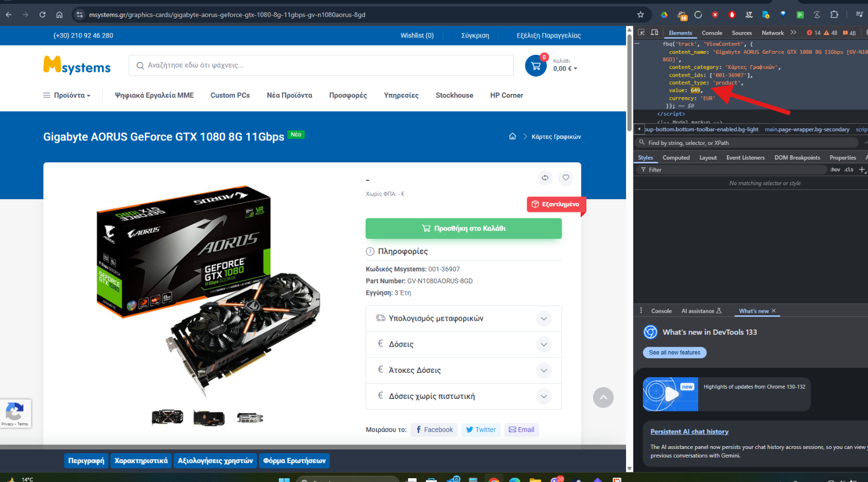Open the red stop-hand adblock extension
The height and width of the screenshot is (482, 868).
[x=732, y=15]
